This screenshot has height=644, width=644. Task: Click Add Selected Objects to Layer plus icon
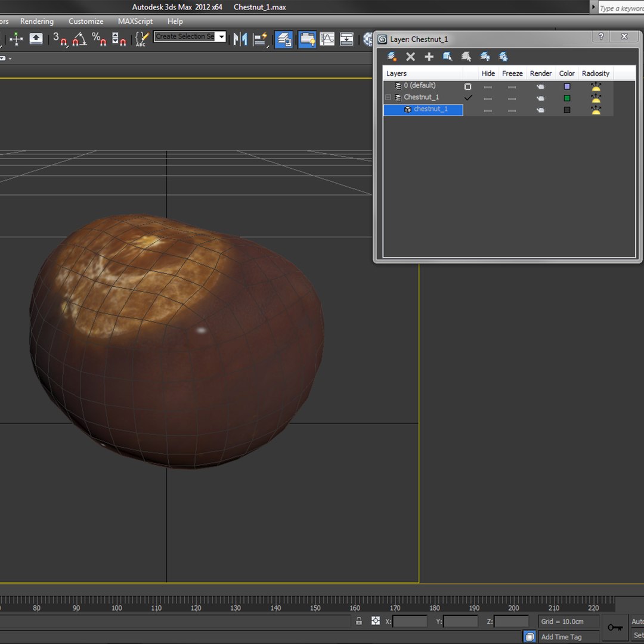[429, 57]
